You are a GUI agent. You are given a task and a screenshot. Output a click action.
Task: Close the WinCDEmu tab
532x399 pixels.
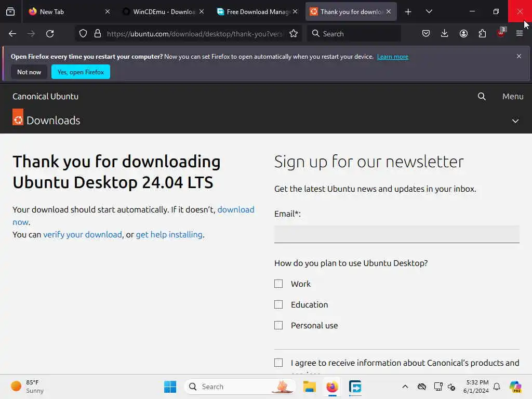(x=202, y=11)
